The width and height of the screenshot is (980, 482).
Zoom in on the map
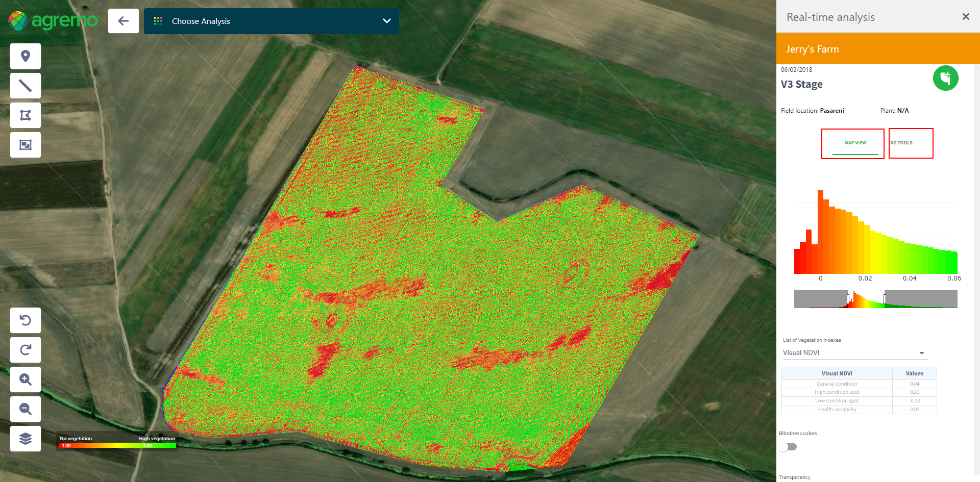point(26,379)
